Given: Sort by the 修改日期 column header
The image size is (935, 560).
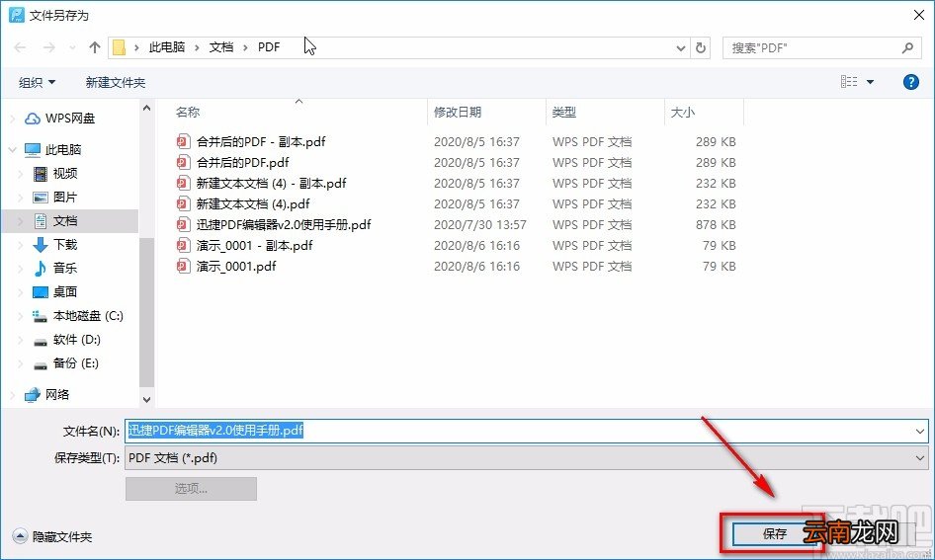Looking at the screenshot, I should click(x=458, y=112).
